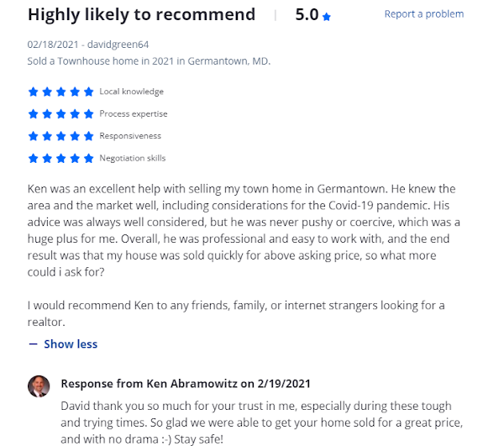This screenshot has width=504, height=446.
Task: Click the Negotiation skills rating label
Action: pos(133,158)
